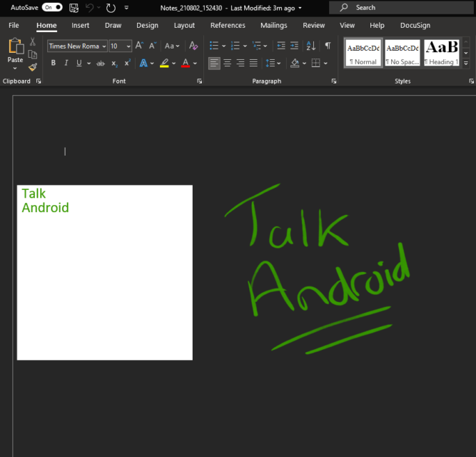The image size is (476, 457).
Task: Open the font size dropdown
Action: click(128, 46)
